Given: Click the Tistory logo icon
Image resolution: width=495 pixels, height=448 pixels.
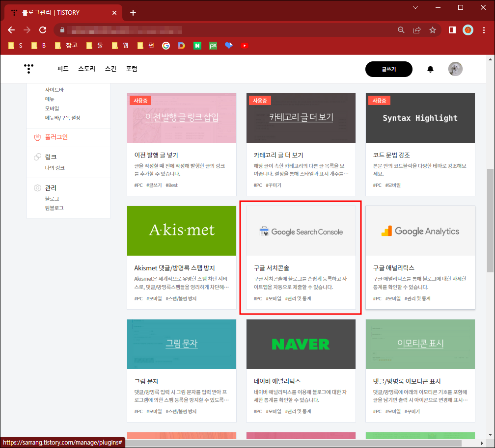Looking at the screenshot, I should 28,69.
